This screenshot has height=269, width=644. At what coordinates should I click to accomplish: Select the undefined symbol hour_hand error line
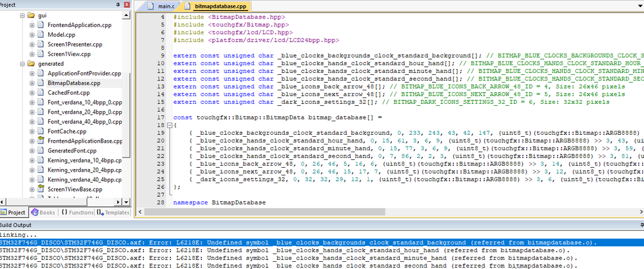290,250
